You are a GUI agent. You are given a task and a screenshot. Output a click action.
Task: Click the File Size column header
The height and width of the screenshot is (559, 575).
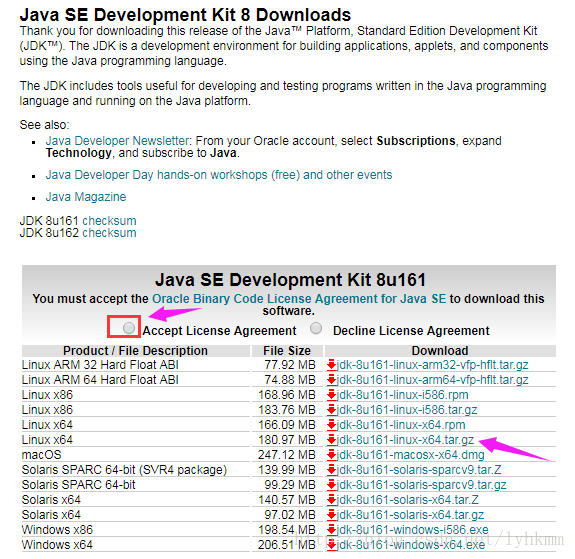[x=287, y=351]
